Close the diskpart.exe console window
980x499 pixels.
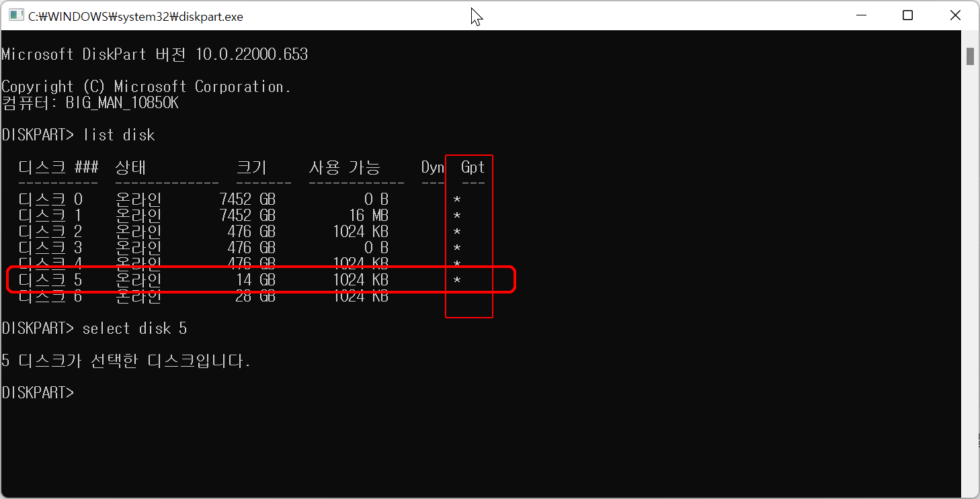coord(955,16)
